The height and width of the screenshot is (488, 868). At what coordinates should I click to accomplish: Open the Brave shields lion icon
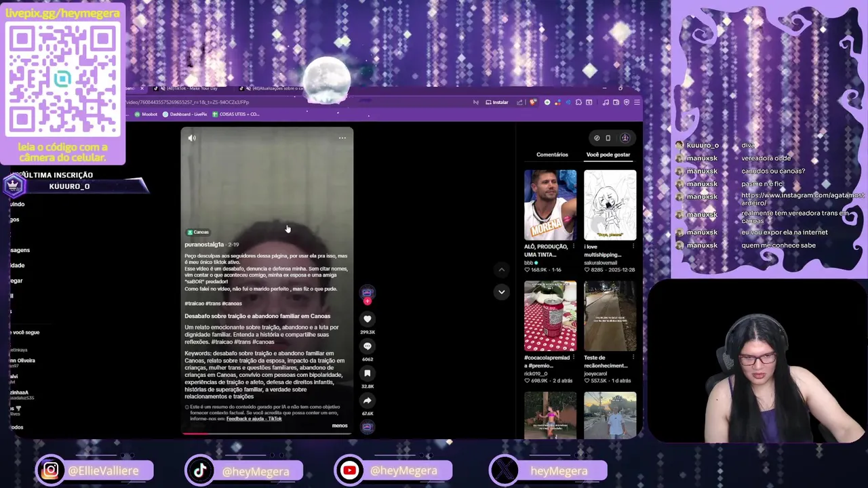(533, 102)
